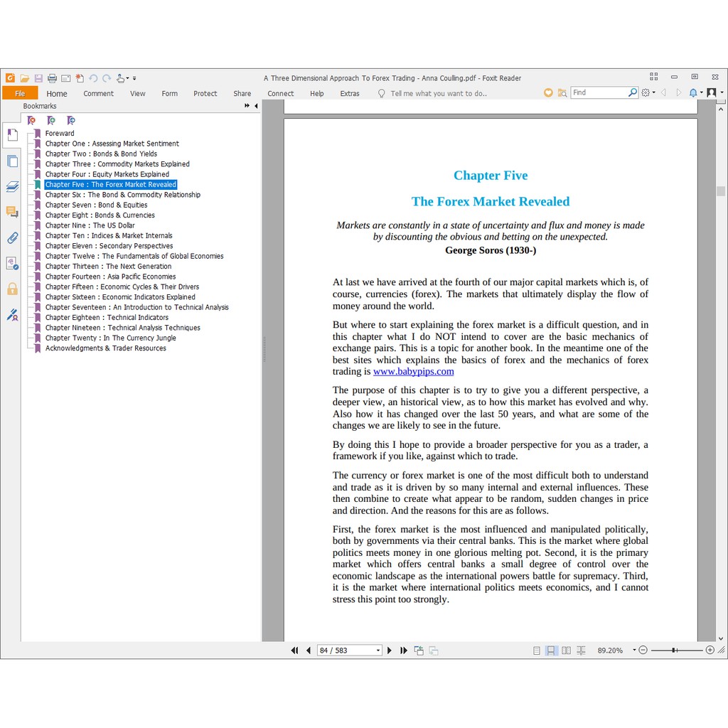Viewport: 728px width, 728px height.
Task: Switch to facing pages view mode
Action: [566, 651]
